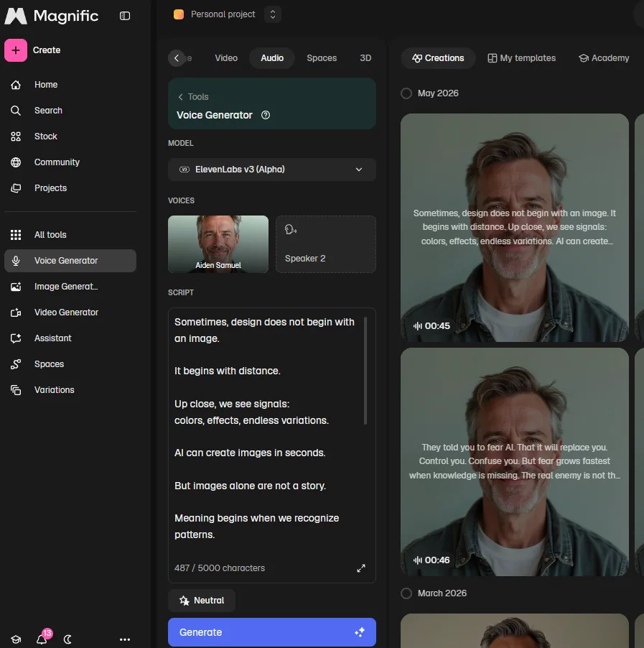644x648 pixels.
Task: Click the pink Create plus button
Action: (x=16, y=50)
